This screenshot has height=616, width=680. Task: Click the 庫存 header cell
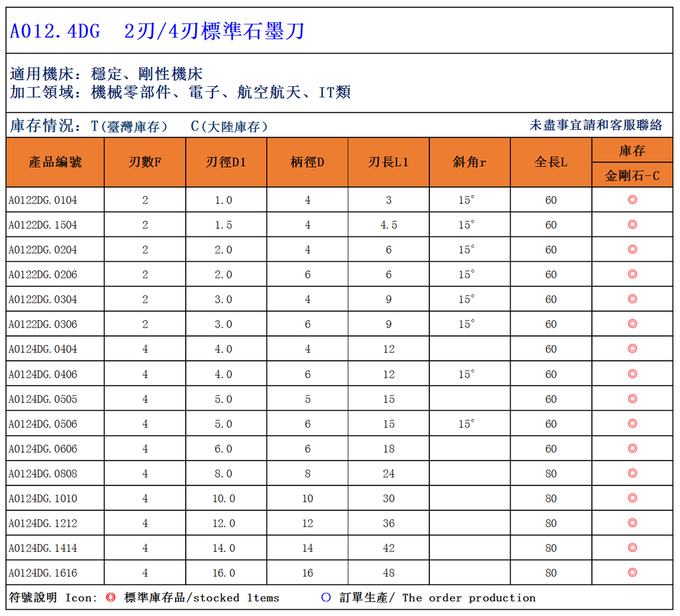632,151
